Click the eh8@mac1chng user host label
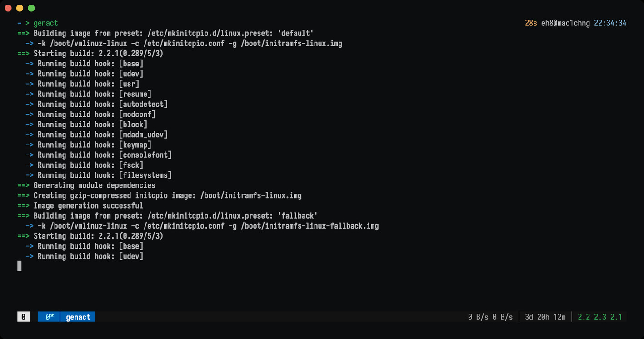The width and height of the screenshot is (644, 339). [565, 23]
